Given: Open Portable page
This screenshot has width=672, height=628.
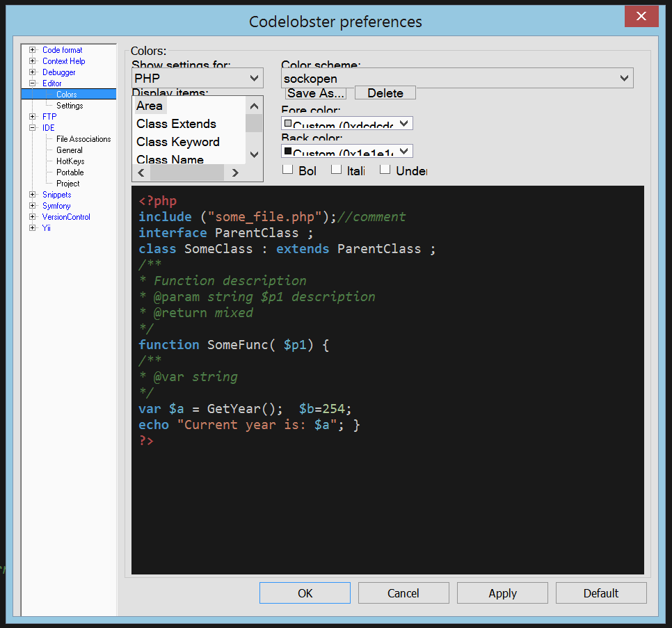Looking at the screenshot, I should pyautogui.click(x=70, y=172).
